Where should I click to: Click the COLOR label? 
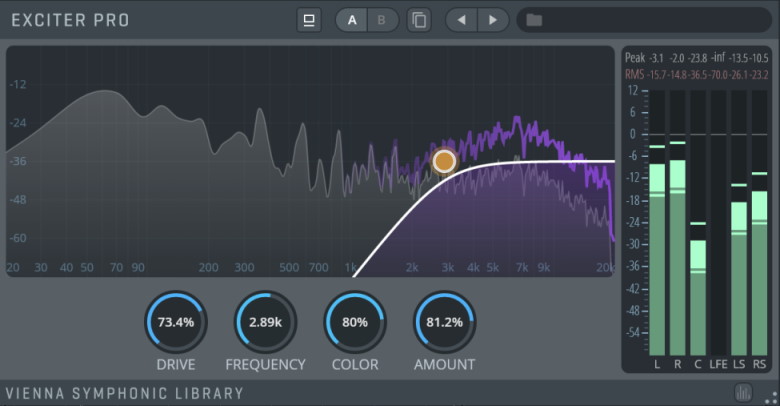pos(355,365)
